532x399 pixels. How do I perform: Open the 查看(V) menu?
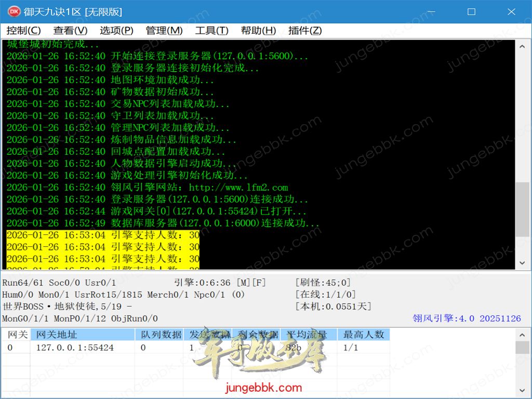70,31
